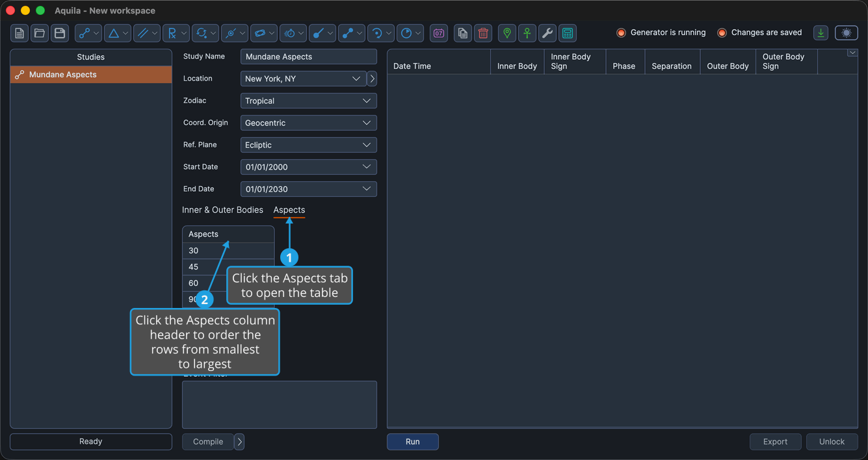Open the results table column menu chevron
The width and height of the screenshot is (868, 460).
852,53
